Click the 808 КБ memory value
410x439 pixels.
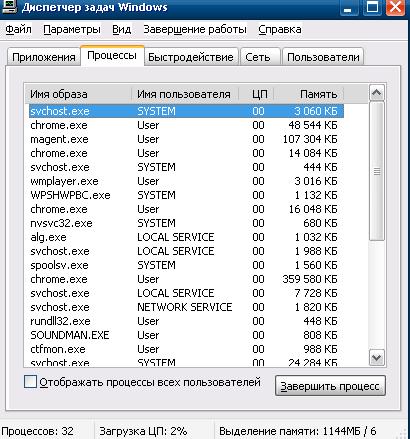(x=320, y=335)
